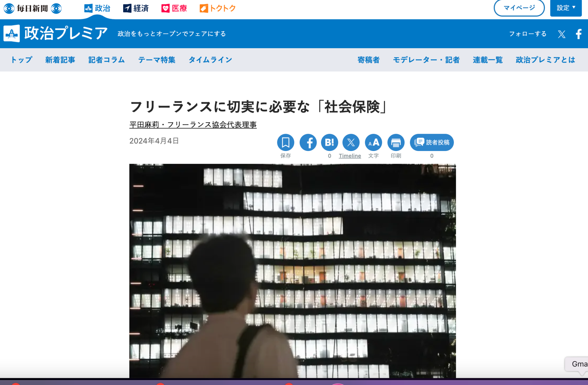This screenshot has width=588, height=385.
Task: Open the Mainichi Shimbun logo homepage
Action: (x=32, y=8)
